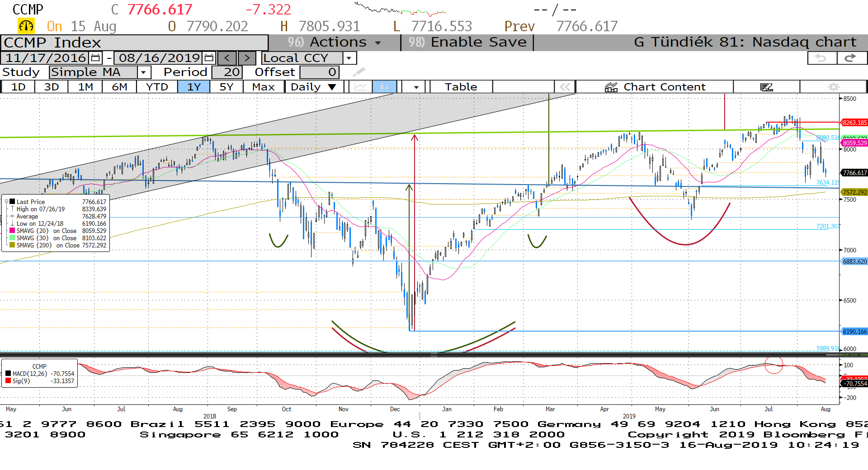Screen dimensions: 868x470
Task: Click SMAVG (200) olive legend swatch
Action: (x=12, y=245)
